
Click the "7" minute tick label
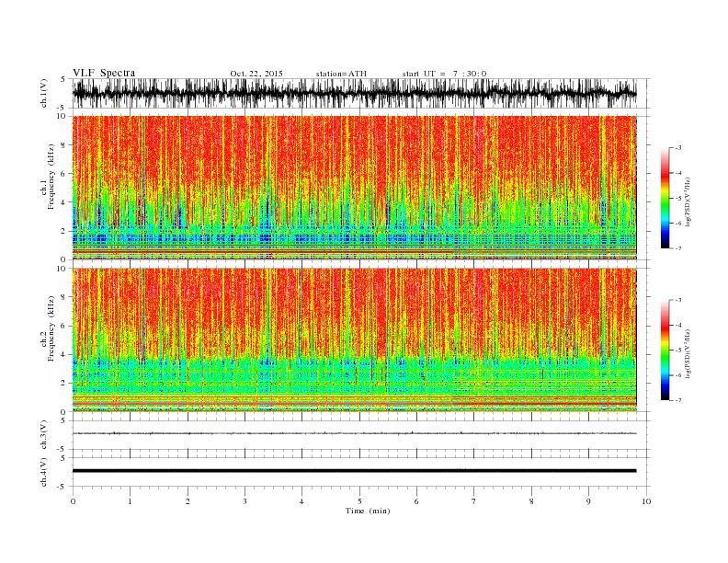(x=474, y=501)
